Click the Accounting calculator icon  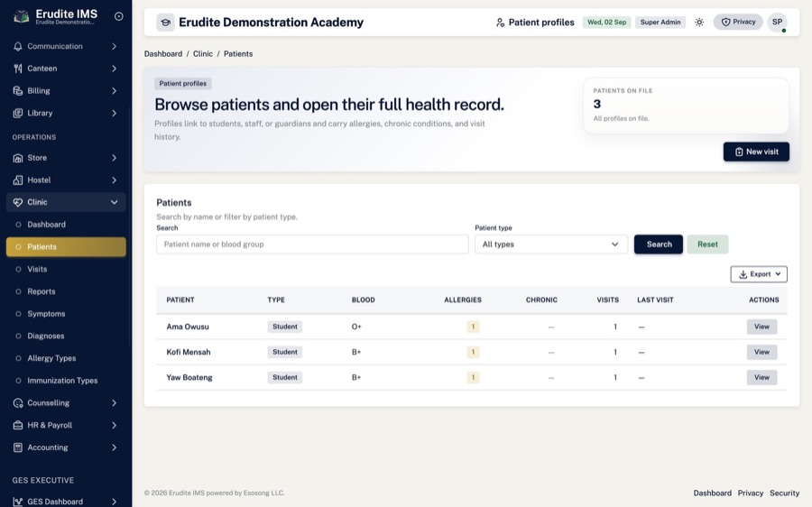(x=18, y=447)
